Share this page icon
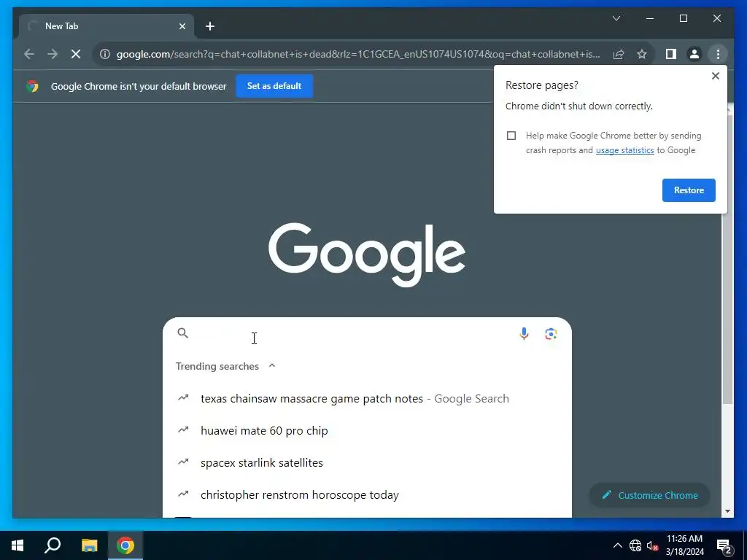747x560 pixels. point(619,54)
